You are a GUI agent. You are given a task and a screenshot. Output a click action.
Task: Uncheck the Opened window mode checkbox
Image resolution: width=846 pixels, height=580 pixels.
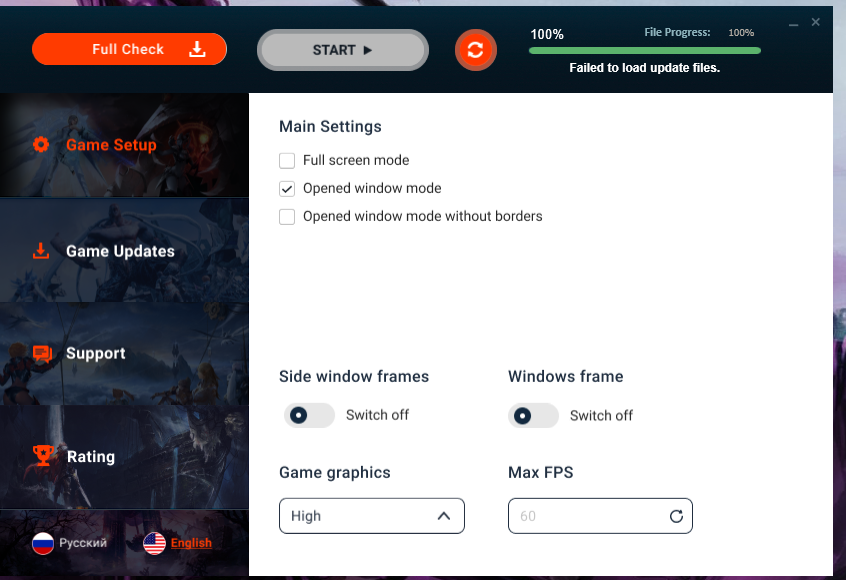(287, 188)
